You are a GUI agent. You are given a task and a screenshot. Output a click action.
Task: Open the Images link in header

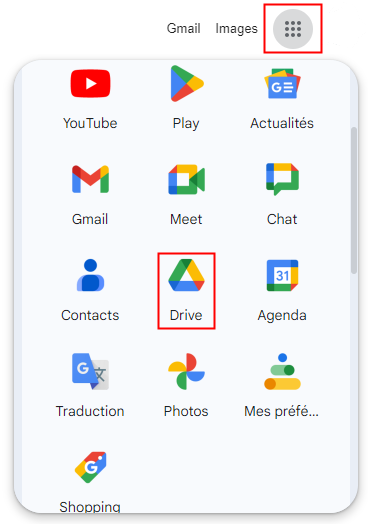click(x=236, y=28)
